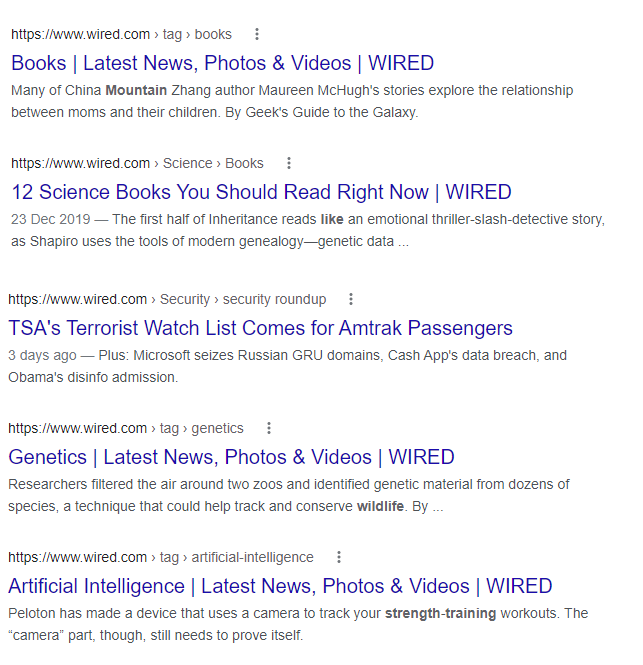Click the zoo air genetic material snippet
Viewport: 643px width, 665px height.
pos(289,495)
